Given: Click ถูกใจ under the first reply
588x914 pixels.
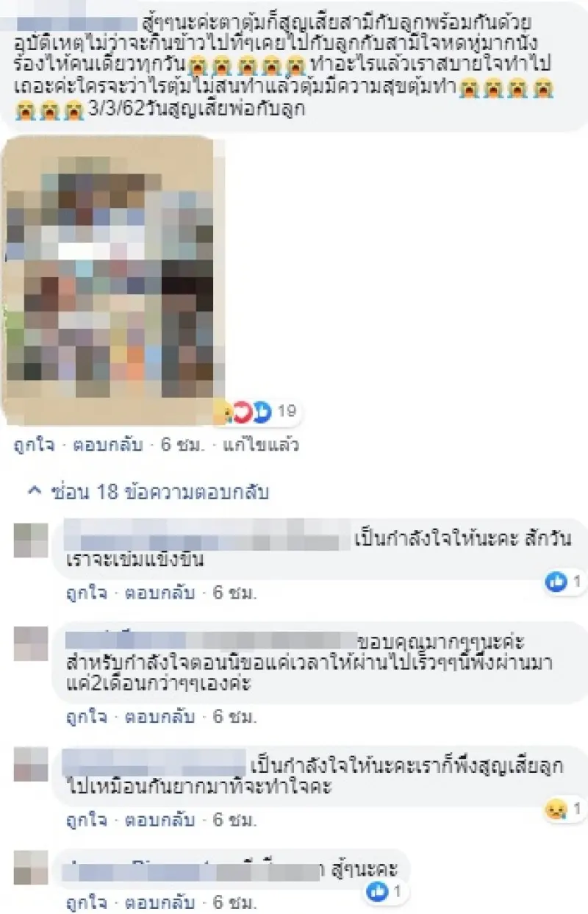Looking at the screenshot, I should [x=84, y=592].
